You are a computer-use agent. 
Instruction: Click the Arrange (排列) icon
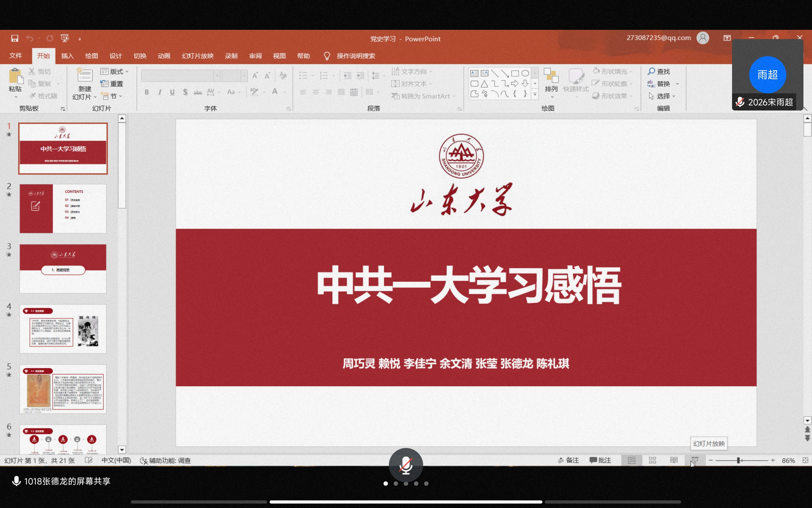click(551, 76)
